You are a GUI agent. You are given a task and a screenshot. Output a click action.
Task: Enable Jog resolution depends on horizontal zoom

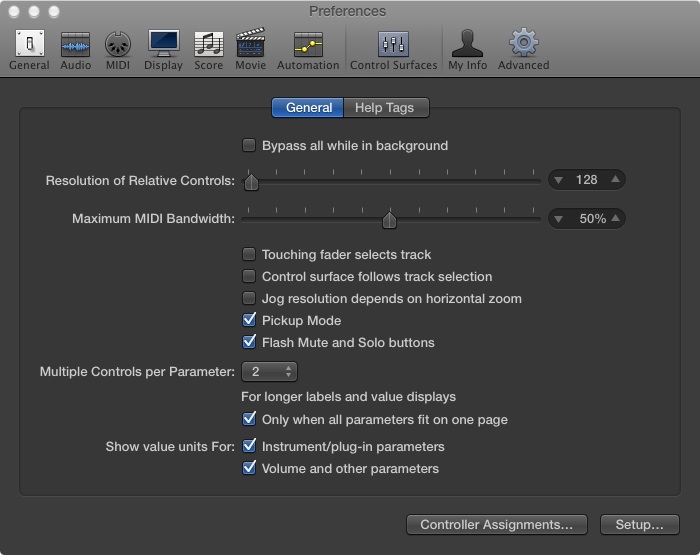pos(249,298)
